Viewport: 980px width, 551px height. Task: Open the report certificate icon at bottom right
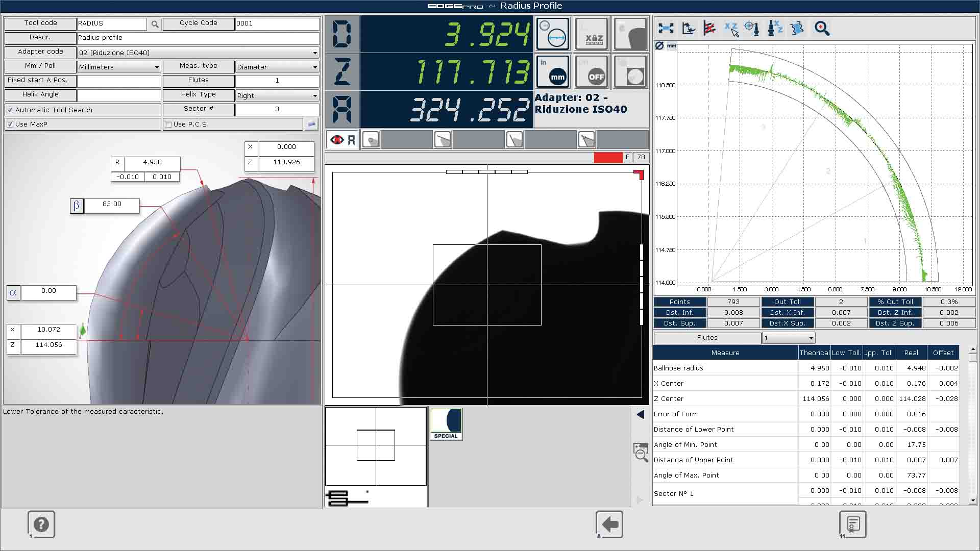(853, 524)
